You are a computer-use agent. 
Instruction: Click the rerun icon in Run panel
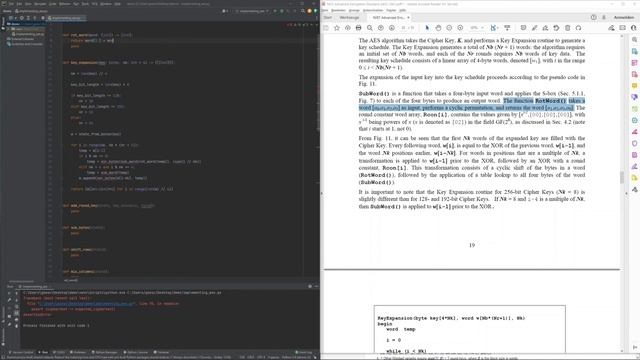click(x=9, y=293)
